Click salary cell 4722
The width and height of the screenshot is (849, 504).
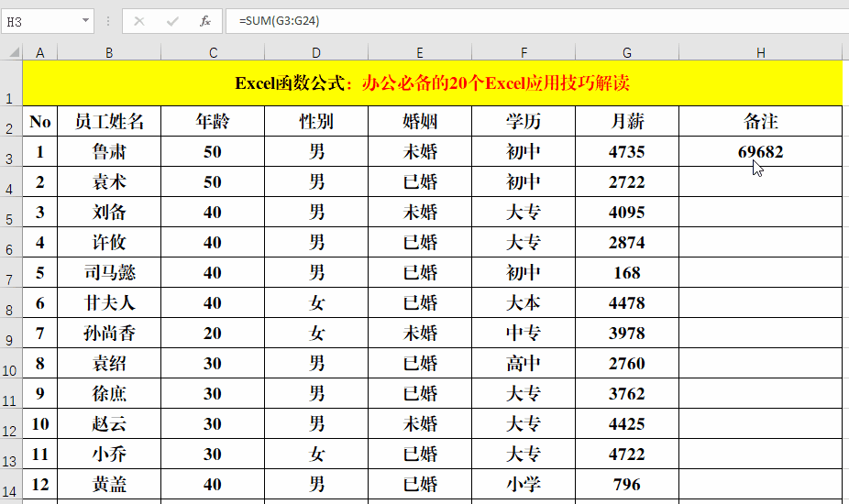(x=627, y=454)
